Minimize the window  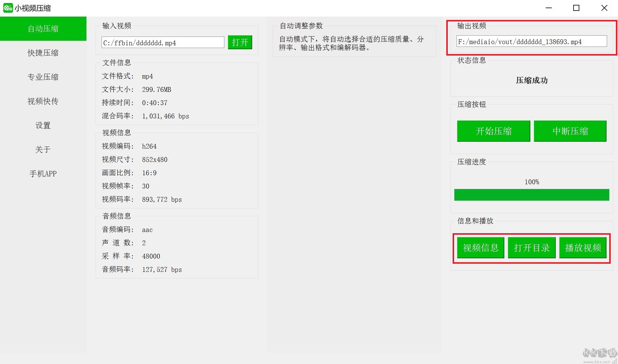(549, 8)
